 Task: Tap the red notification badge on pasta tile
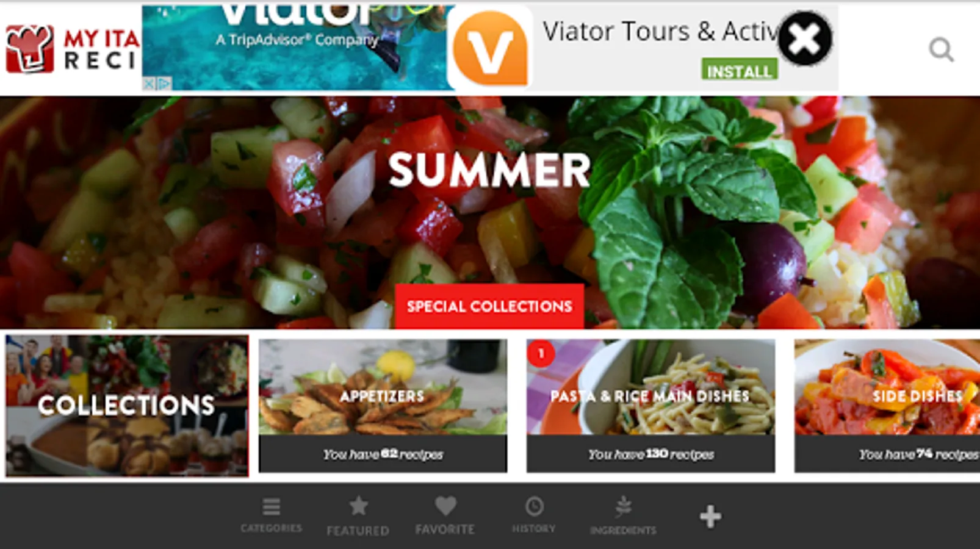pos(541,354)
